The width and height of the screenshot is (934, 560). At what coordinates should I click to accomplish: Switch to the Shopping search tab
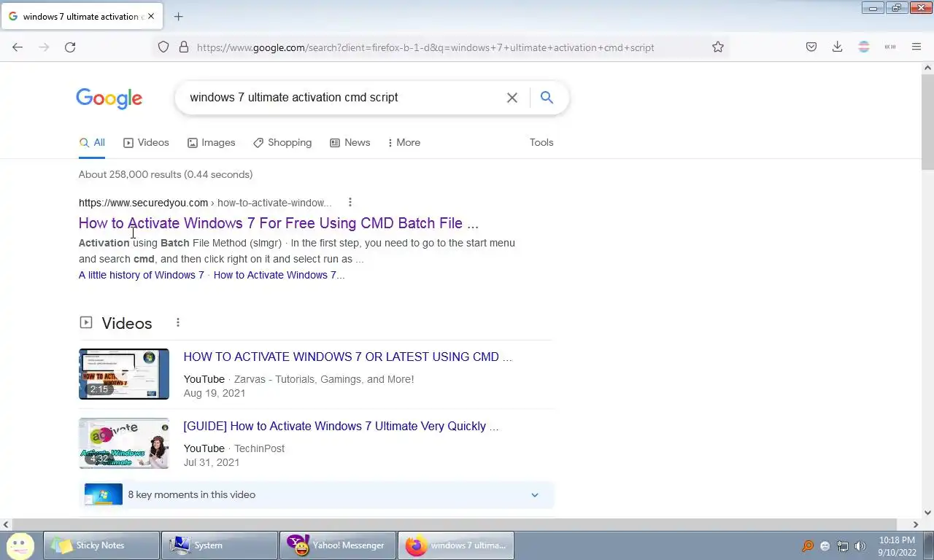[282, 143]
